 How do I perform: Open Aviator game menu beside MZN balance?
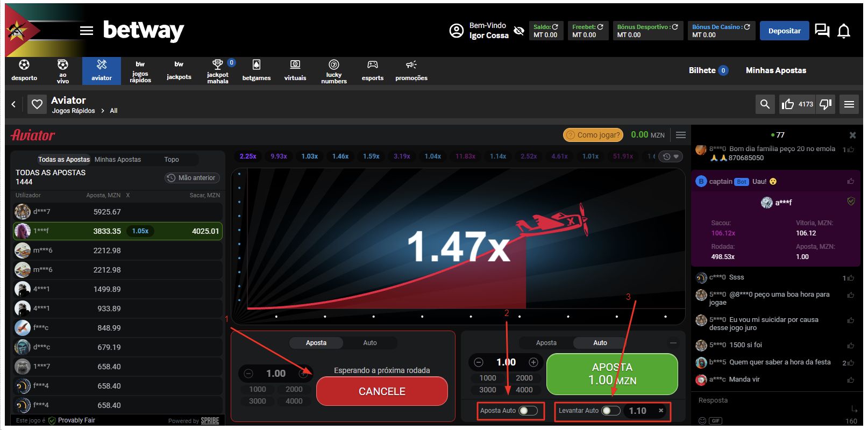[x=681, y=135]
